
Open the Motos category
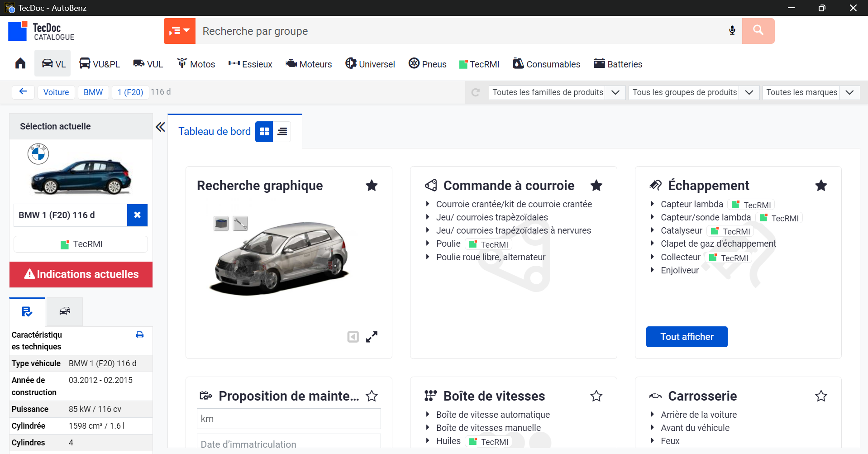coord(196,64)
